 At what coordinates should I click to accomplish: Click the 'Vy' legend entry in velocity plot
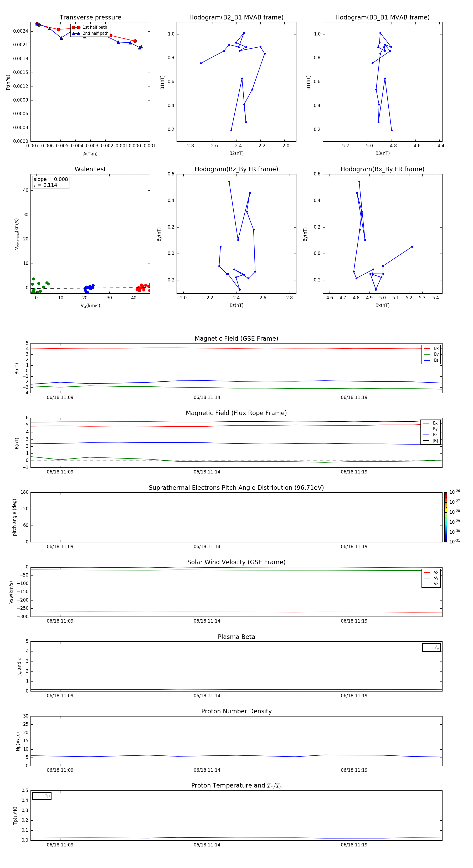coord(431,578)
